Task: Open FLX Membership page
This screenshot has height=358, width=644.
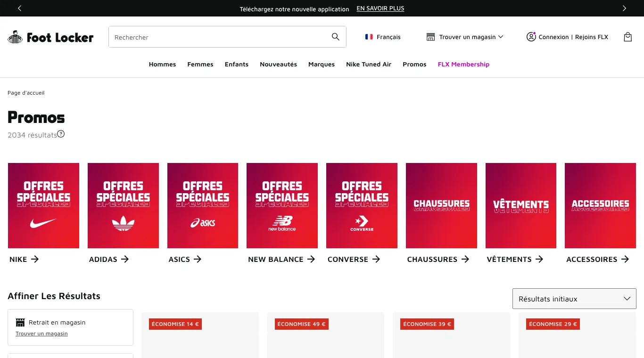Action: [463, 64]
